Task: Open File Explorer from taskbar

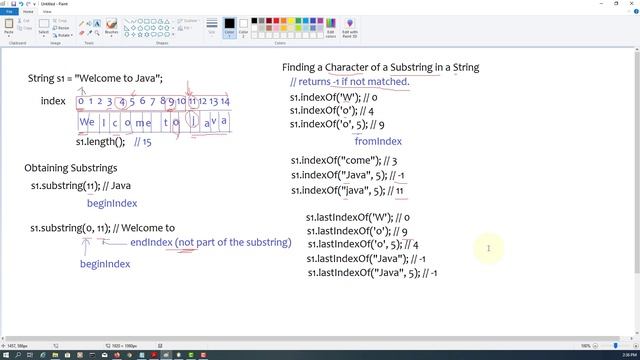Action: click(55, 355)
